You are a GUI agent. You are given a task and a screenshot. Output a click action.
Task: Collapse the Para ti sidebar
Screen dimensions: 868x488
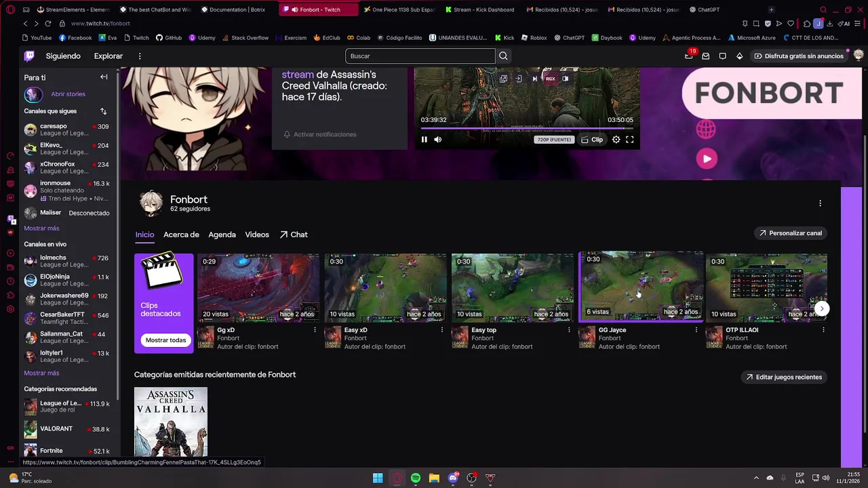pyautogui.click(x=104, y=77)
